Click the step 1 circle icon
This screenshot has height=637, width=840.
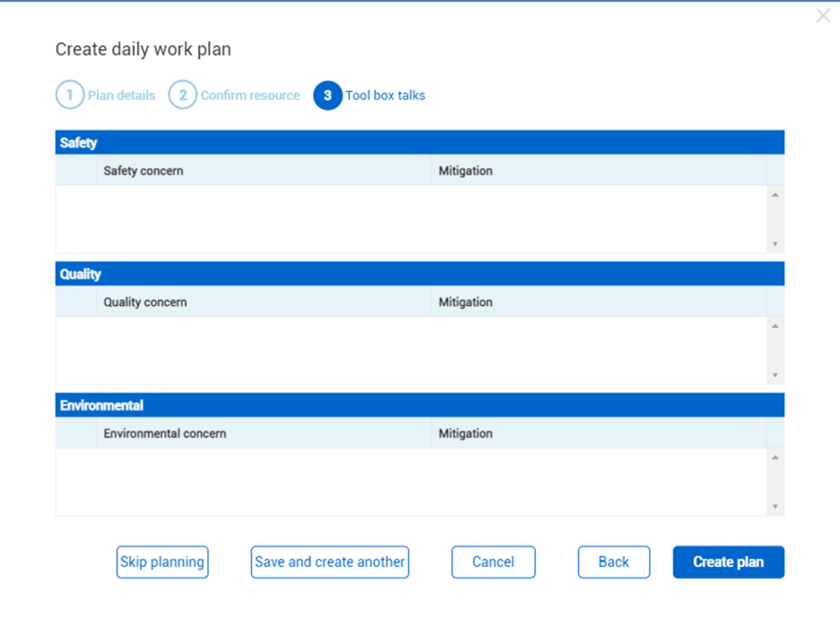click(x=70, y=95)
